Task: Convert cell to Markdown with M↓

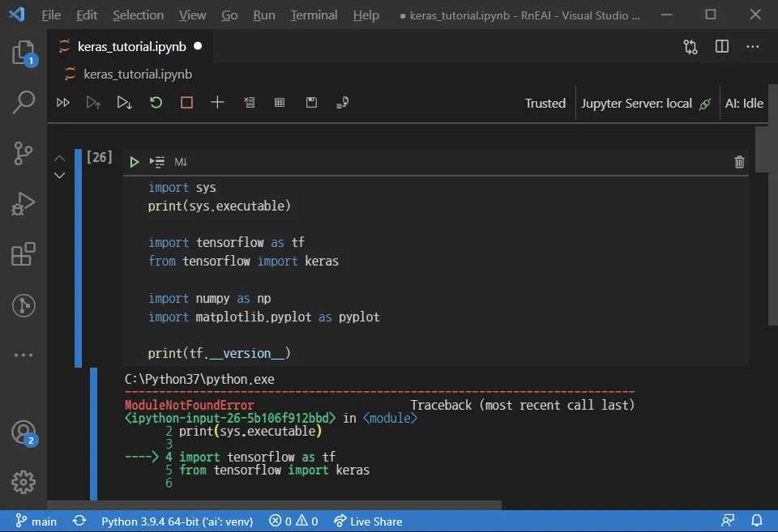Action: tap(181, 162)
